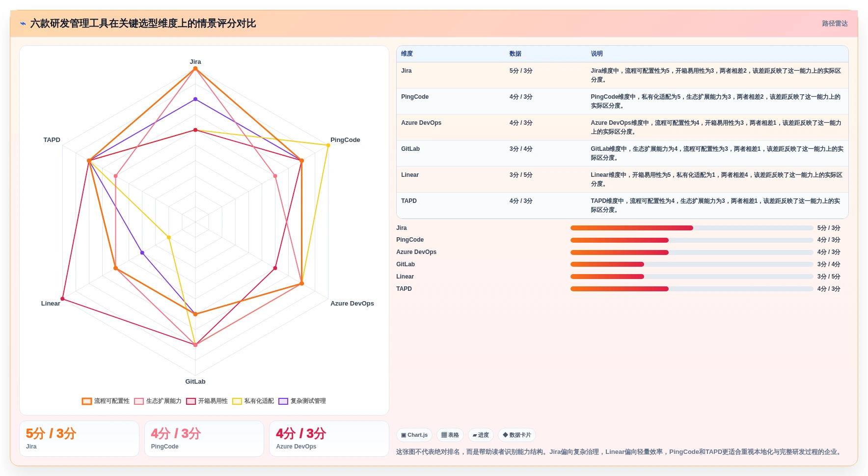This screenshot has width=868, height=476.
Task: Click the yellow data point near PingCode axis
Action: (328, 145)
